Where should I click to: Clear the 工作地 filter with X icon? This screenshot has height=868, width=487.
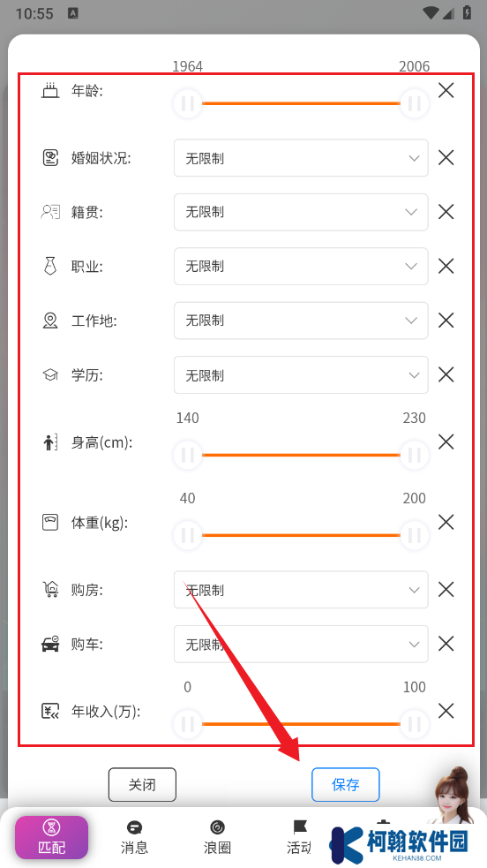click(x=446, y=320)
